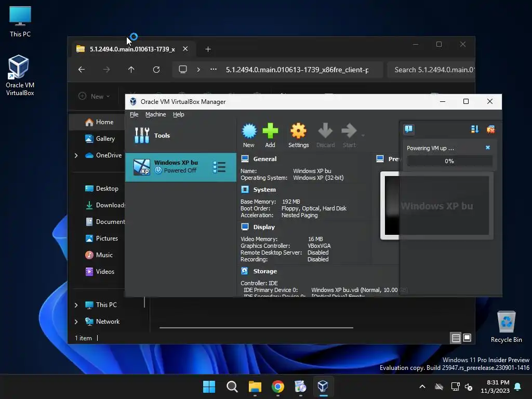Expand the OneDrive tree node
Screen dimensions: 532x399
(76, 155)
